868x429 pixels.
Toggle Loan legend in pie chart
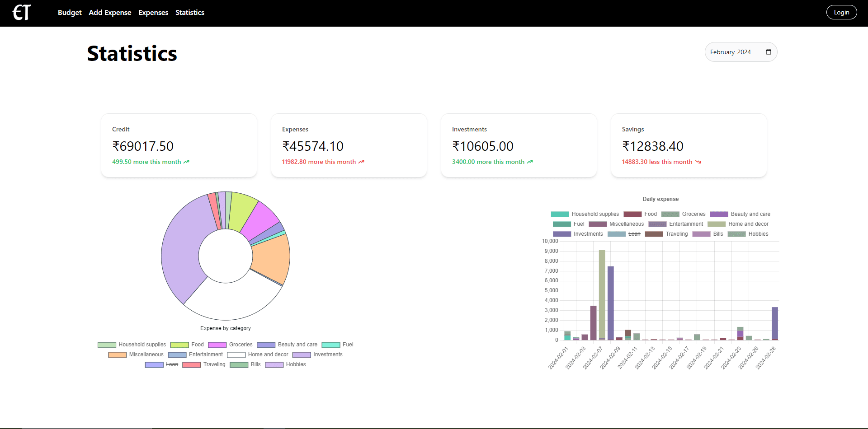(172, 364)
